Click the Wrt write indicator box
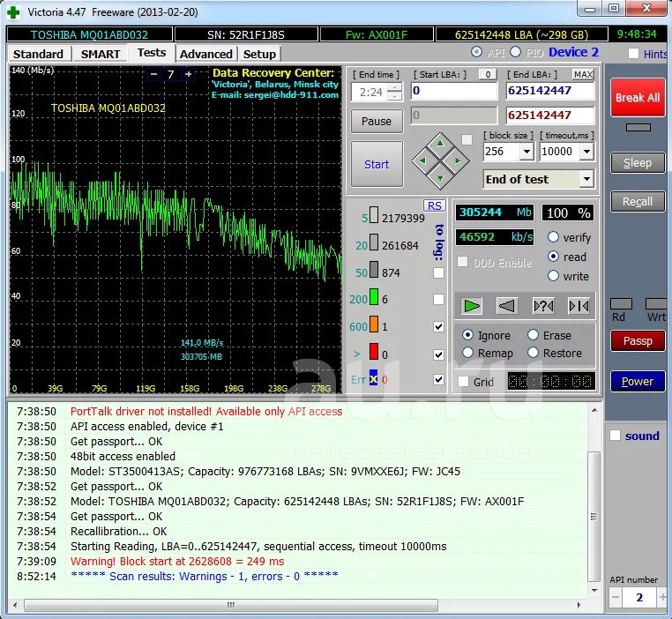 click(656, 303)
